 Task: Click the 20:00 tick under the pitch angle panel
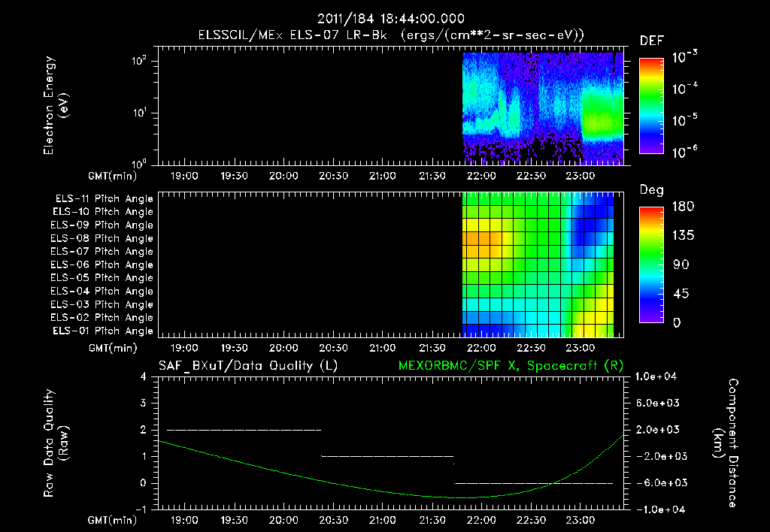pyautogui.click(x=283, y=348)
